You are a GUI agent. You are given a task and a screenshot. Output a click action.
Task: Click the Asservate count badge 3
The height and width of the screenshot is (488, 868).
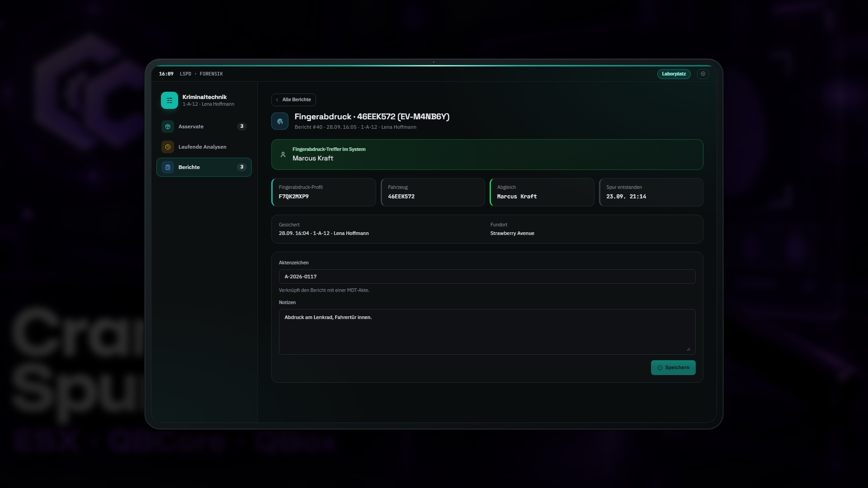pyautogui.click(x=242, y=127)
